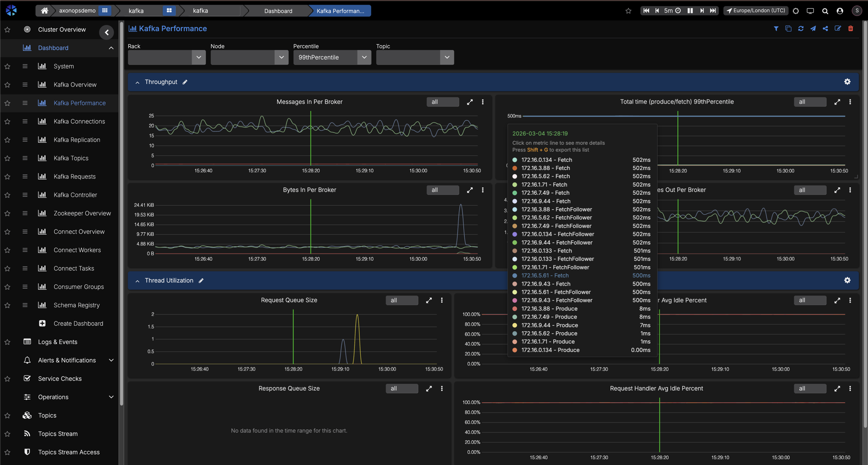Click 172.16.5.61 - Fetch in tooltip legend
Image resolution: width=868 pixels, height=465 pixels.
click(x=545, y=276)
